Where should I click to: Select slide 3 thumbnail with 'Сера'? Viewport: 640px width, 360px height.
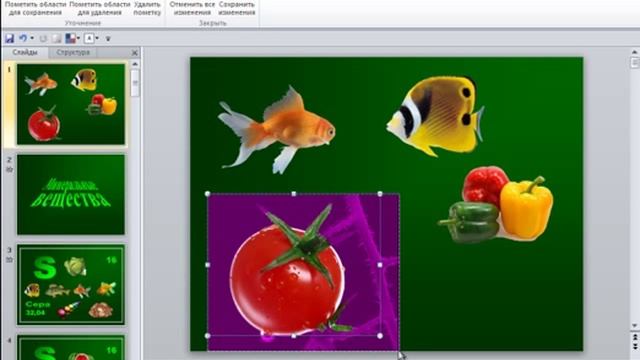pos(71,285)
